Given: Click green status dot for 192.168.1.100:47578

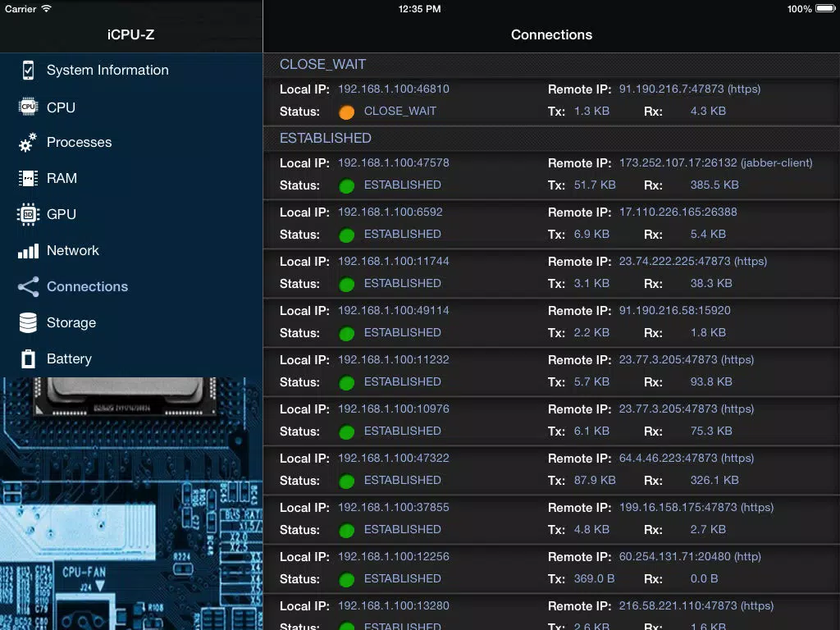Looking at the screenshot, I should 347,186.
